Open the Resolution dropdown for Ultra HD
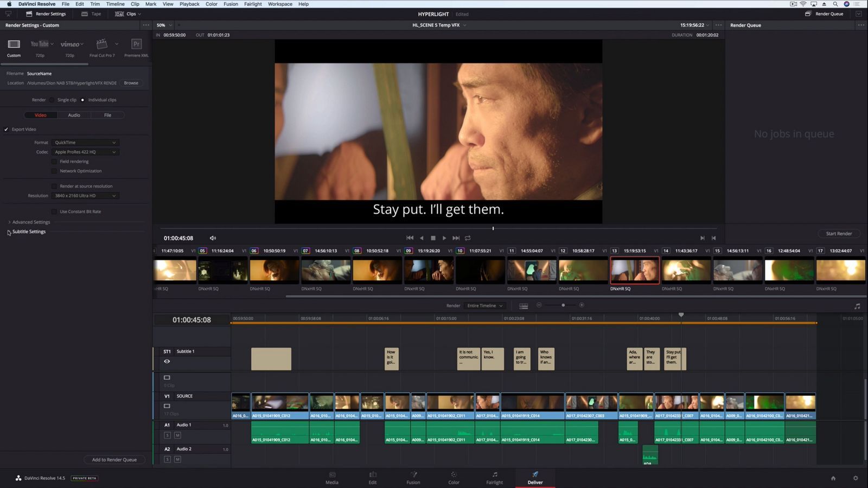Image resolution: width=868 pixels, height=488 pixels. coord(85,196)
